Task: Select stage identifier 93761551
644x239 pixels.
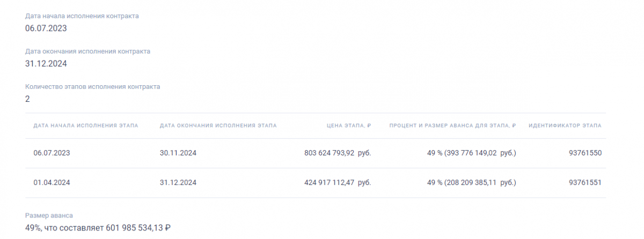Action: coord(585,183)
